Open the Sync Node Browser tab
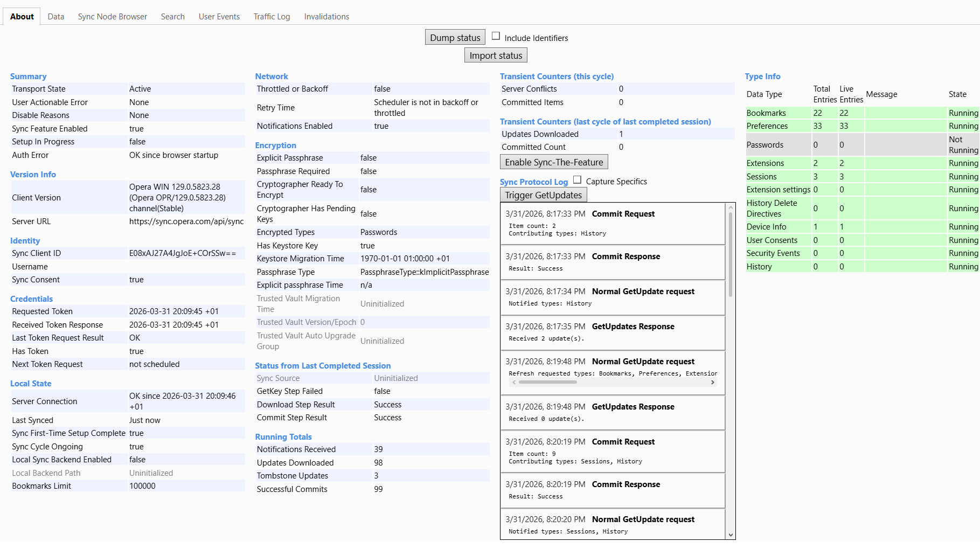The width and height of the screenshot is (980, 548). pyautogui.click(x=112, y=17)
